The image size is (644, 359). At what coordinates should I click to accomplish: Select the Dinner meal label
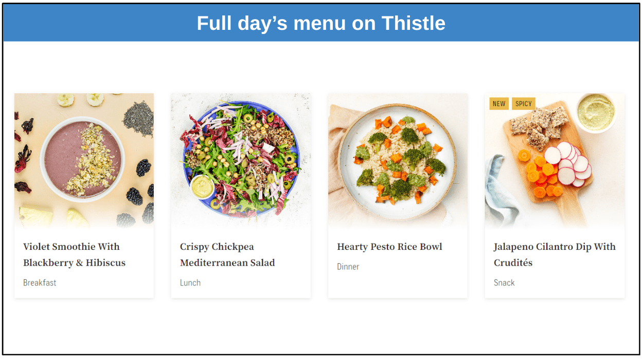point(348,267)
